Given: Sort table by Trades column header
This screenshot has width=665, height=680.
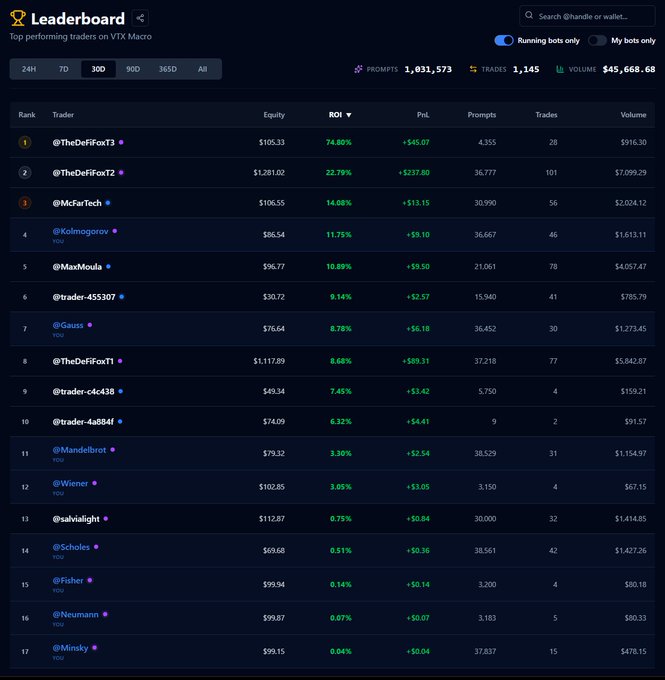Looking at the screenshot, I should pyautogui.click(x=546, y=115).
